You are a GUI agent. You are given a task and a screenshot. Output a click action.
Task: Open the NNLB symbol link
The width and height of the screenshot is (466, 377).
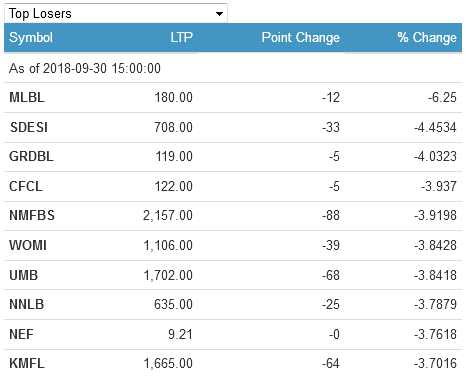pos(27,304)
